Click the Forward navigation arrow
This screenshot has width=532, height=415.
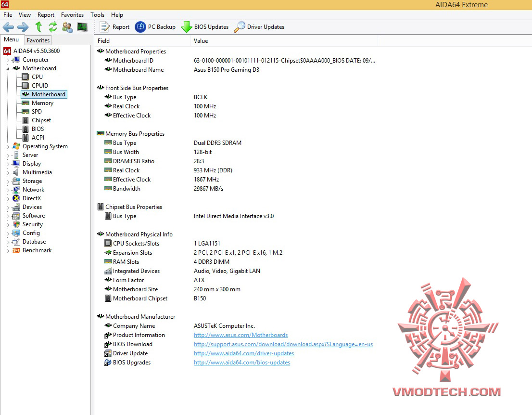(23, 27)
